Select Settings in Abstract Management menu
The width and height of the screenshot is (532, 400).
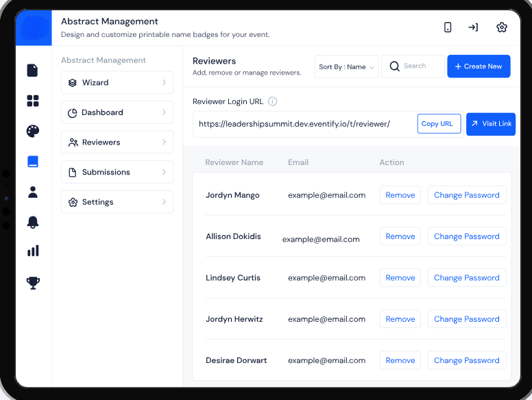(x=117, y=202)
